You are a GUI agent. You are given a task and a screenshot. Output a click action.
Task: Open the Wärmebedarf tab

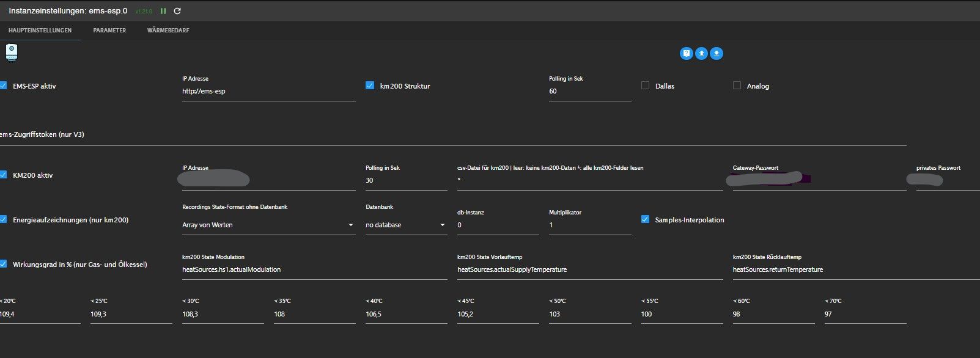tap(168, 31)
